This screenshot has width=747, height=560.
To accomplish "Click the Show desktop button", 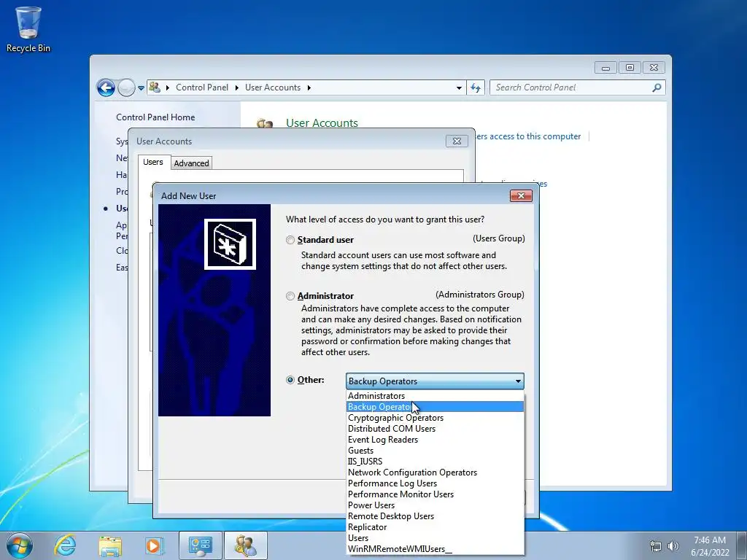I will [743, 545].
